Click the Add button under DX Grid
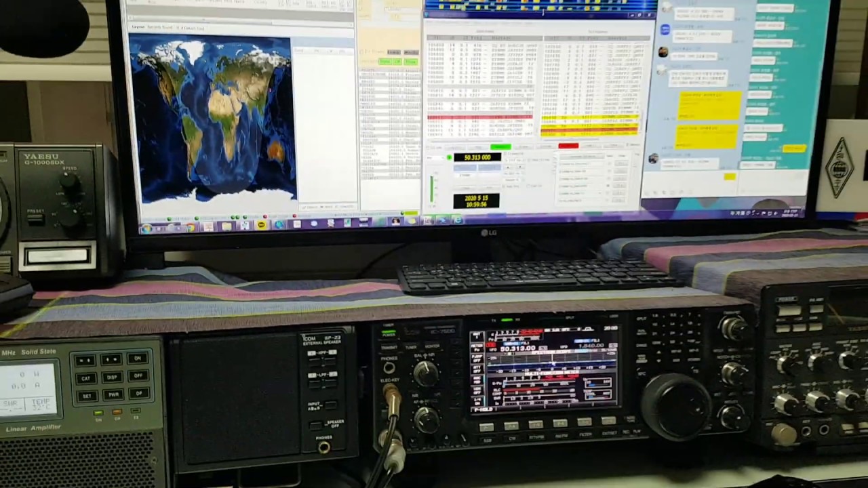Screen dimensions: 868x488 point(490,188)
